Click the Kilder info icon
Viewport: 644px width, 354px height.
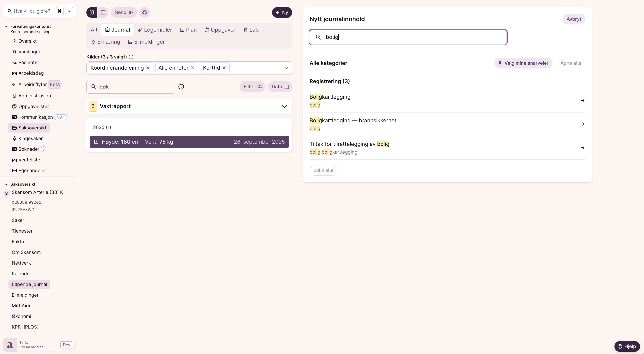point(131,57)
